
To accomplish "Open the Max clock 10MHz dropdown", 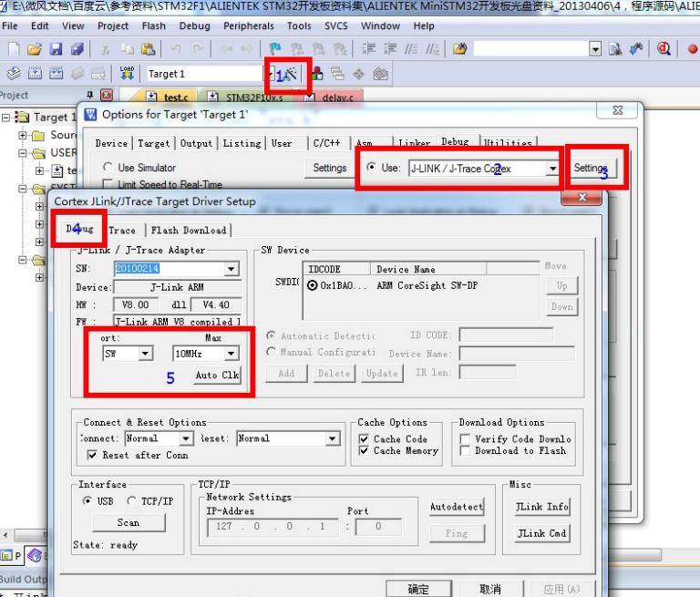I will pyautogui.click(x=232, y=354).
